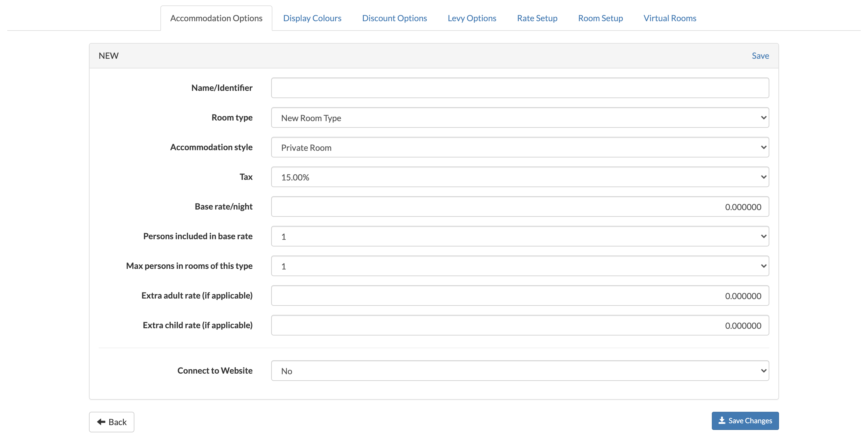
Task: Focus the Extra child rate field
Action: click(x=520, y=325)
